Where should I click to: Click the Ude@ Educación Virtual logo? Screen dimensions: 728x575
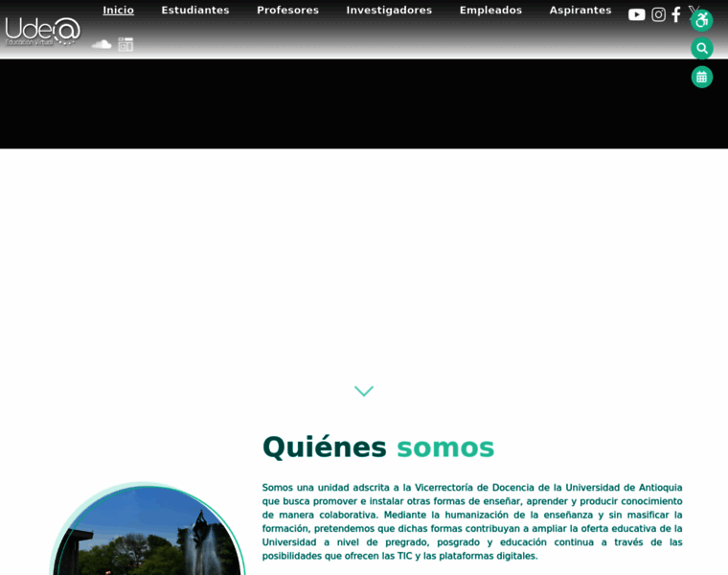43,32
